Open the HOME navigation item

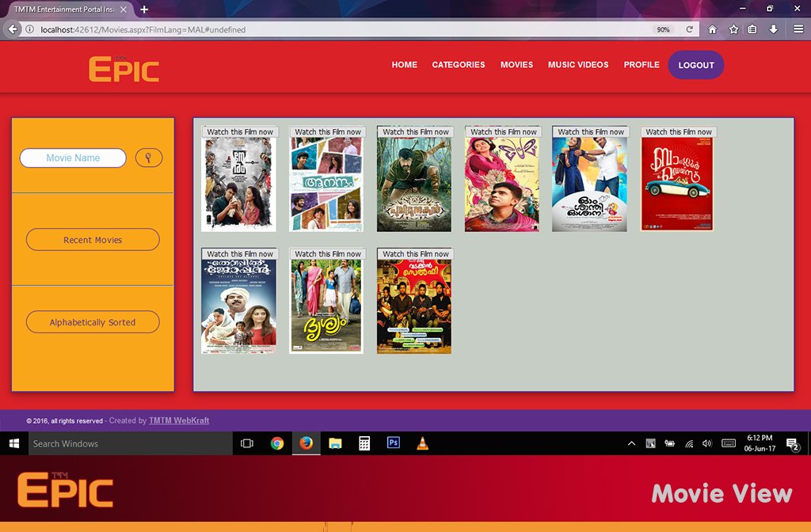click(x=405, y=65)
